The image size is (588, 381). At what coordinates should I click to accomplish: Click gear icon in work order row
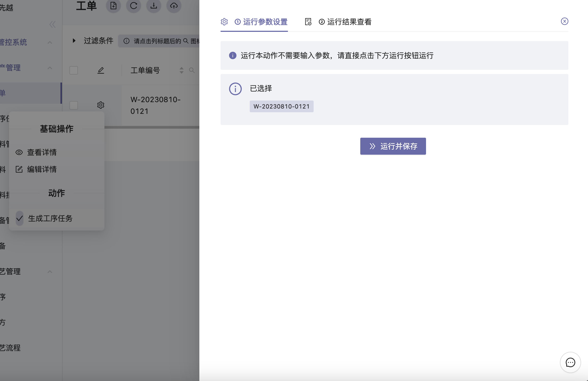tap(101, 105)
